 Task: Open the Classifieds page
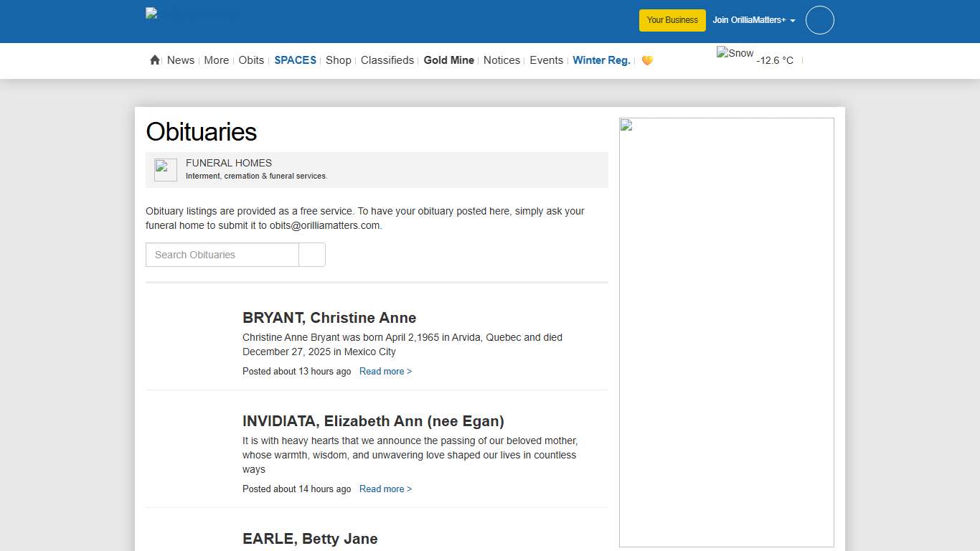pyautogui.click(x=387, y=60)
